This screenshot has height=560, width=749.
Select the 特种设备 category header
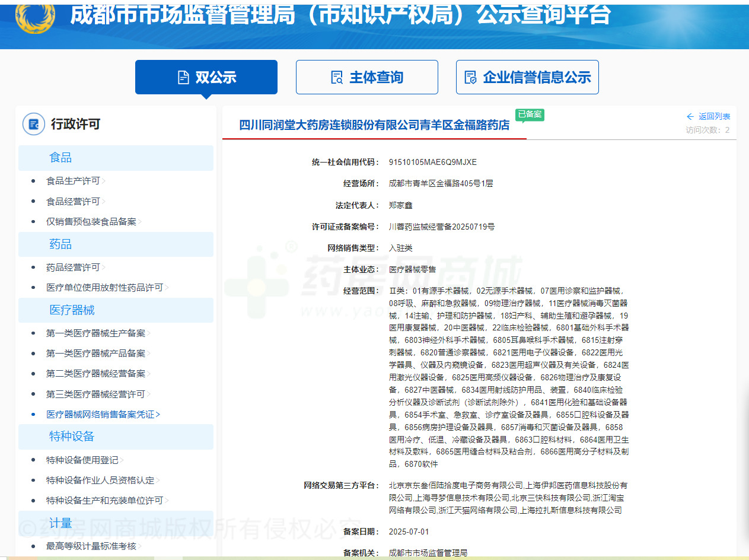coord(116,437)
